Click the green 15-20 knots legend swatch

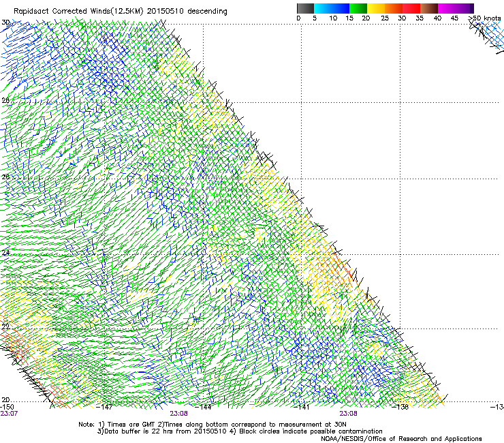click(358, 8)
